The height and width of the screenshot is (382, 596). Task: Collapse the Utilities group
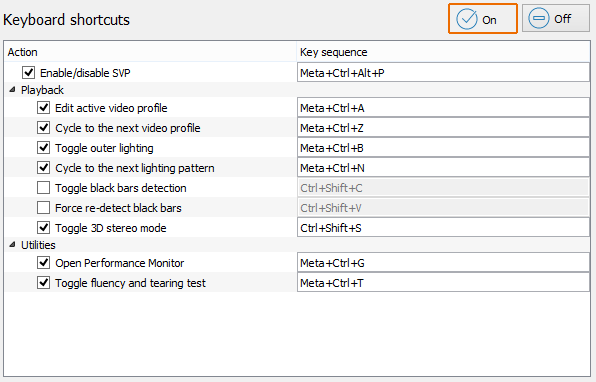(13, 245)
